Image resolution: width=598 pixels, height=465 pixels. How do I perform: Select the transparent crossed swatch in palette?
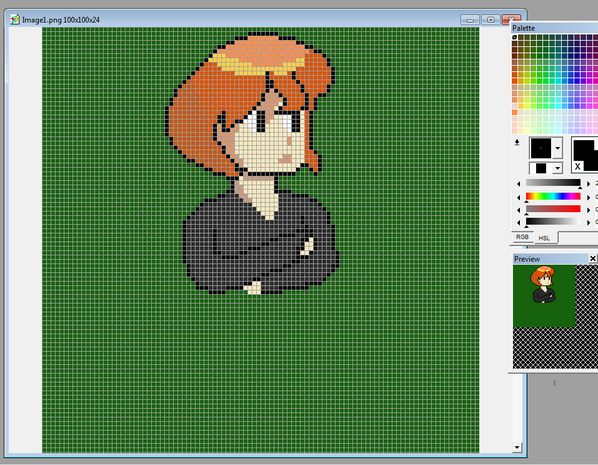514,37
